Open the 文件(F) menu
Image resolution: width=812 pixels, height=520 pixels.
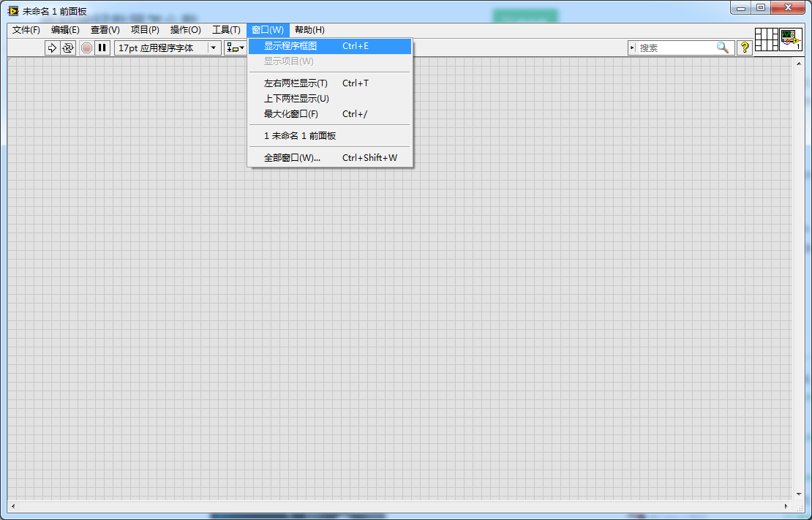(x=26, y=30)
